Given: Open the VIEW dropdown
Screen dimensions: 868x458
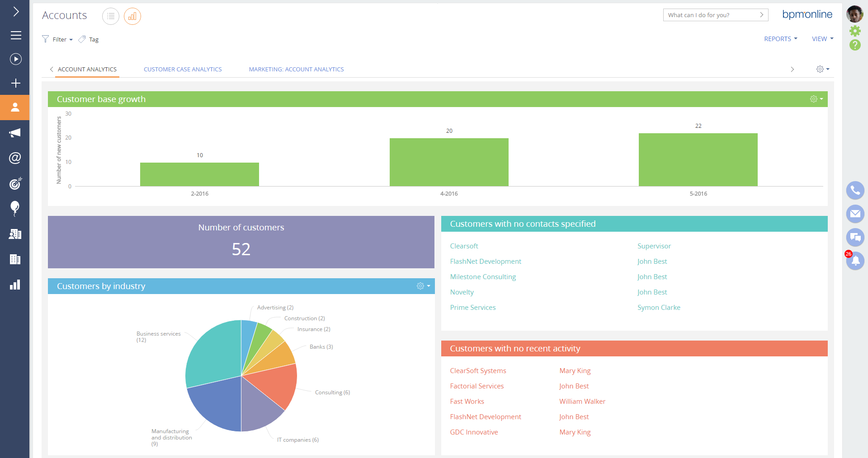Looking at the screenshot, I should (x=822, y=39).
